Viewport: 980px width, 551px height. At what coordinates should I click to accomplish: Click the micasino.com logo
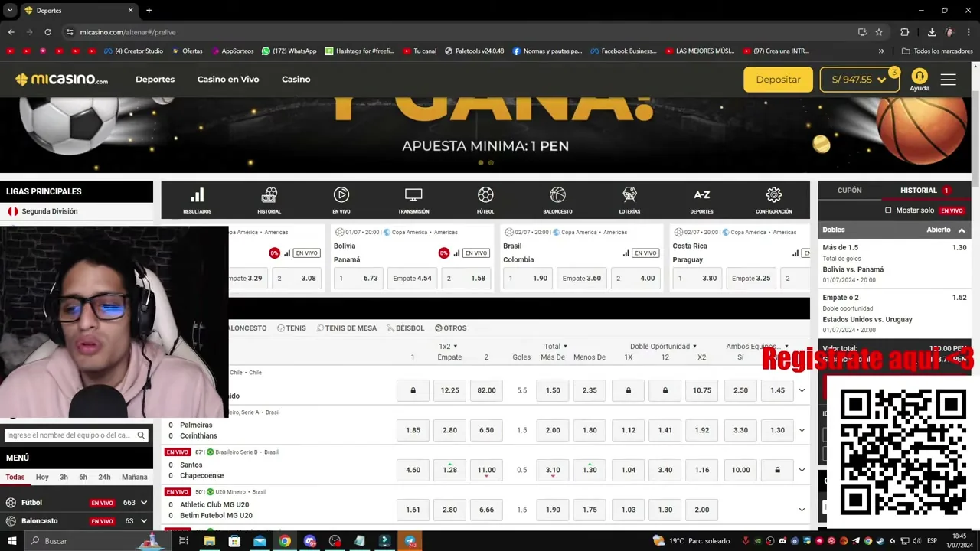tap(61, 80)
